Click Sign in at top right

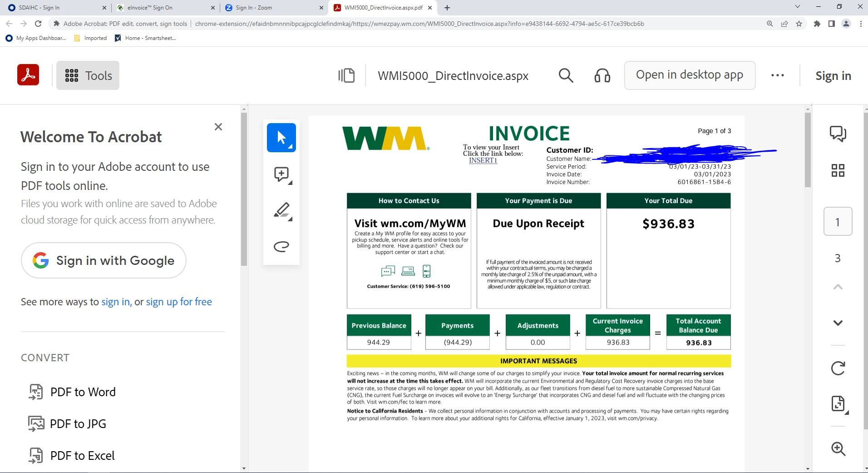pos(833,75)
